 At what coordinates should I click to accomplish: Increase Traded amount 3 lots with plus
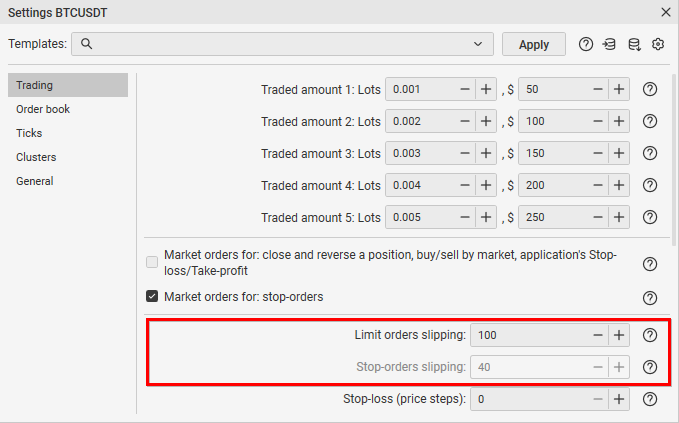point(486,153)
